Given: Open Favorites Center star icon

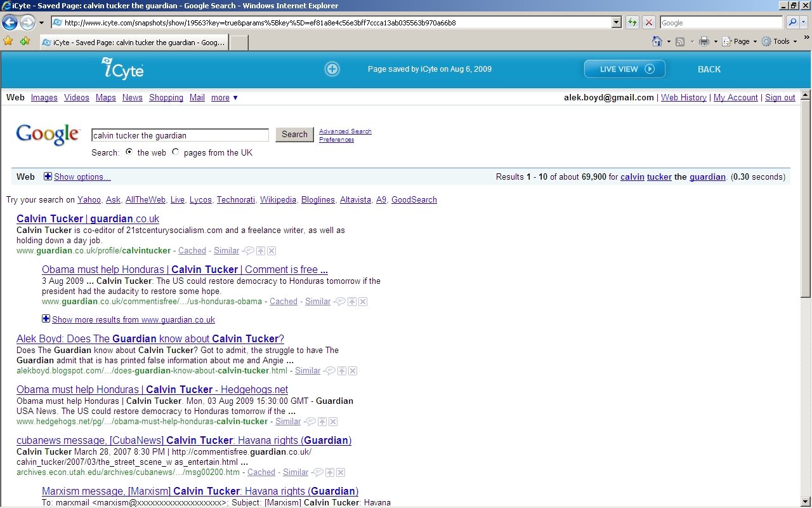Looking at the screenshot, I should tap(8, 41).
